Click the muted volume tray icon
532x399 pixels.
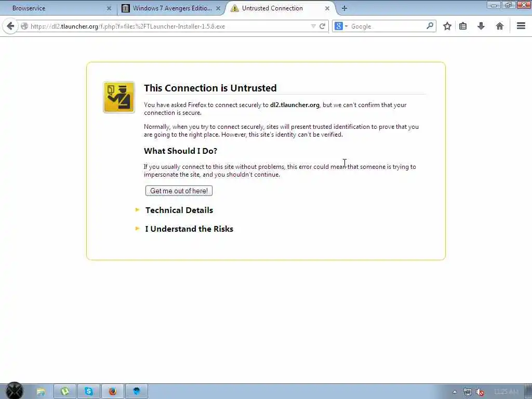tap(480, 392)
